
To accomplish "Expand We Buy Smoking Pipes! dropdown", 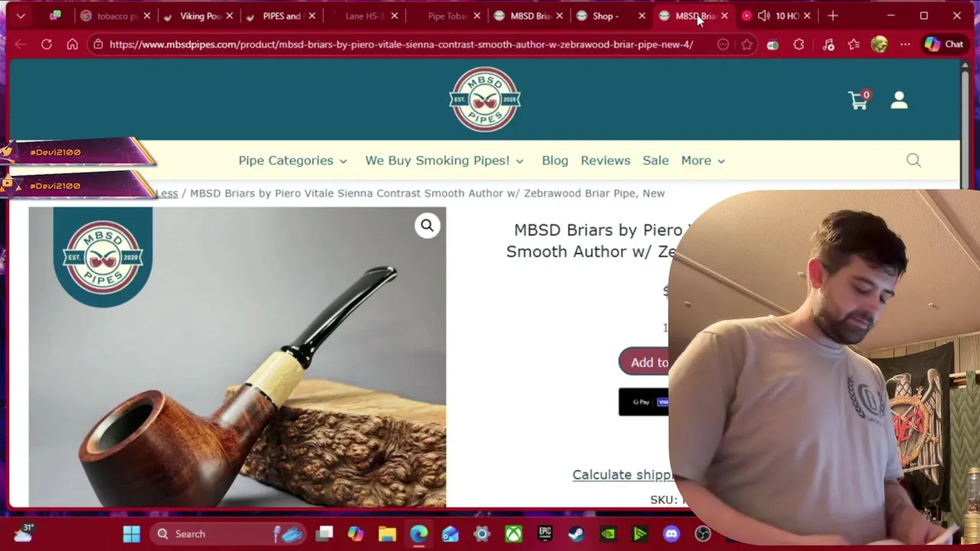I will [x=444, y=160].
